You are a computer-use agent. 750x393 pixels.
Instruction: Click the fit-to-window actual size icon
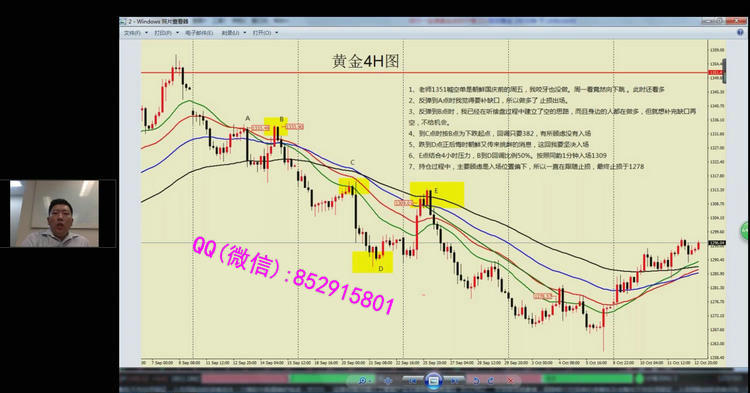click(388, 381)
